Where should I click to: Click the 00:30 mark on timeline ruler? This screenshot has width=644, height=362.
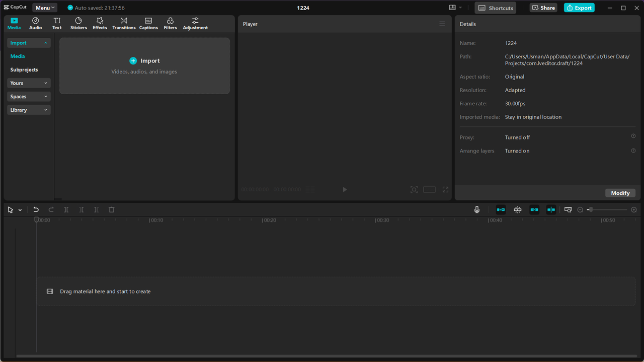tap(382, 220)
